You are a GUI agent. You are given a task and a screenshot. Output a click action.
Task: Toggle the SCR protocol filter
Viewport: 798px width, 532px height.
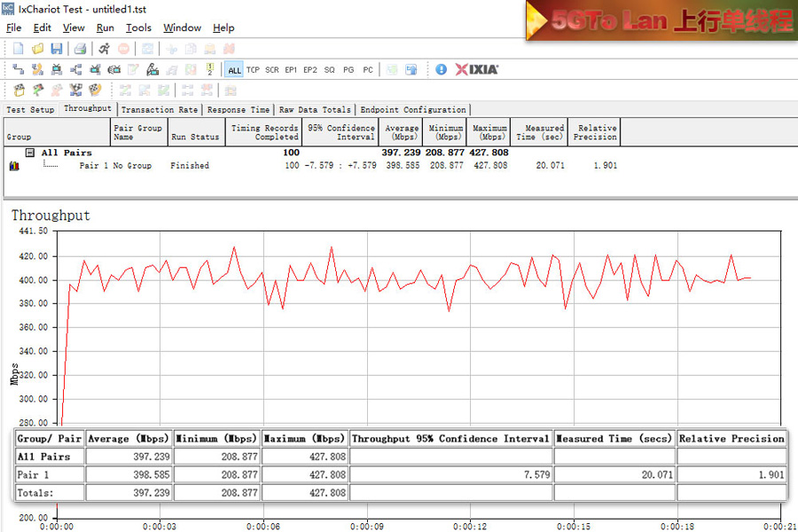point(271,70)
